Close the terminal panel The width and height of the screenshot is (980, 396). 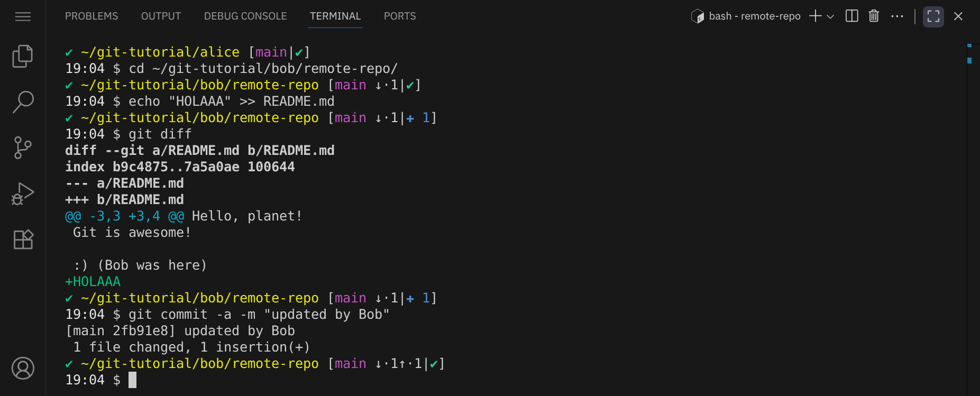click(958, 16)
